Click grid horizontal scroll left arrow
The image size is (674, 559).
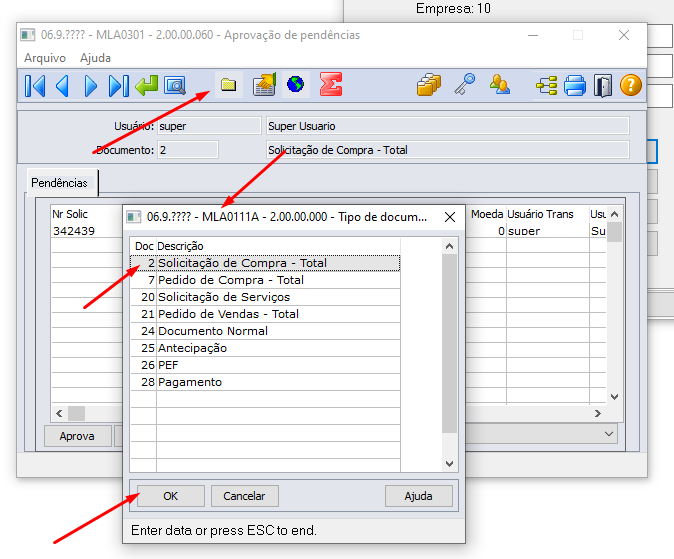59,414
